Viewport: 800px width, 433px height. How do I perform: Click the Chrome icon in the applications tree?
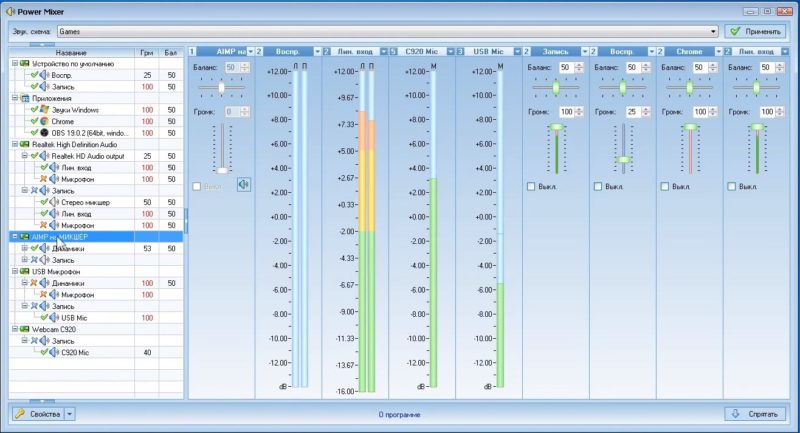pyautogui.click(x=44, y=121)
